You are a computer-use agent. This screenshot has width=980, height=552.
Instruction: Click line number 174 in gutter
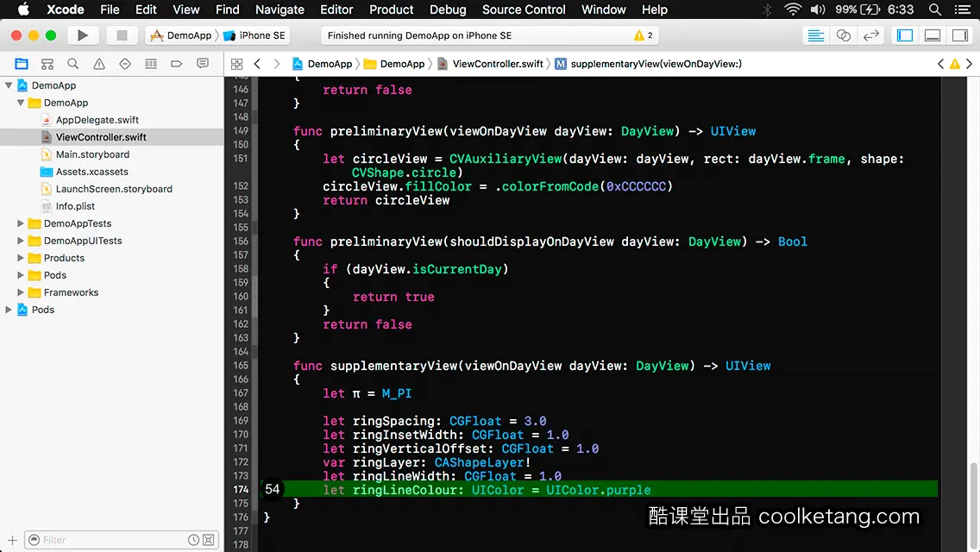pos(241,490)
